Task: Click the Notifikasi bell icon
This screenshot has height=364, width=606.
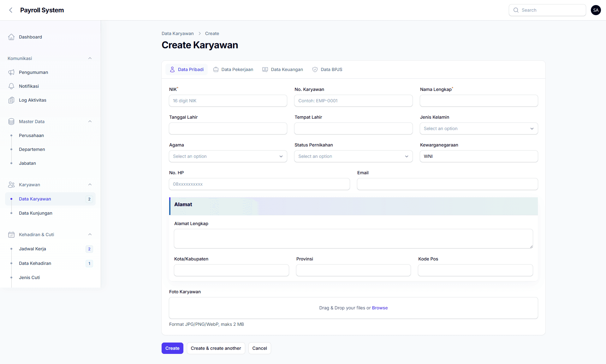Action: (x=11, y=86)
